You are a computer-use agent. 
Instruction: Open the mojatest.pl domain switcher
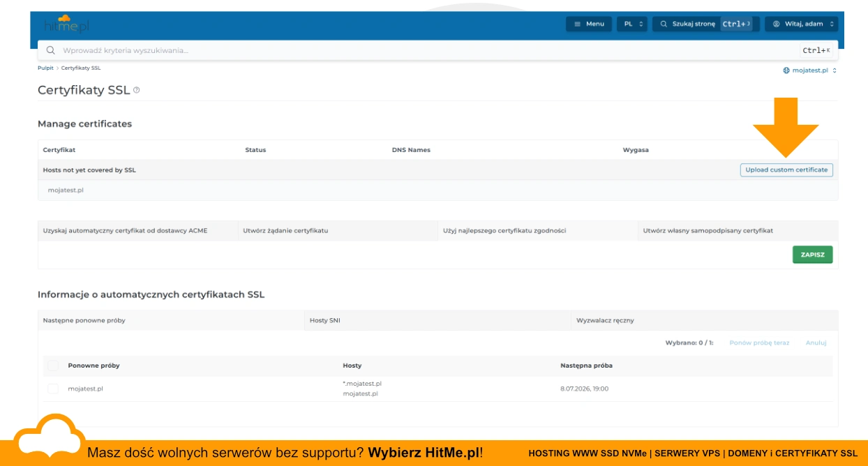pyautogui.click(x=809, y=70)
